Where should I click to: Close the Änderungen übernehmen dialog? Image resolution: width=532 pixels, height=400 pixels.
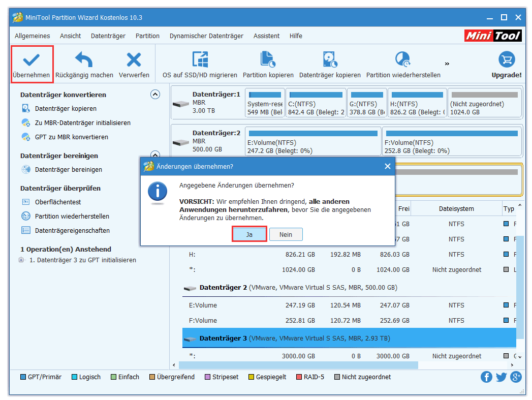click(388, 166)
